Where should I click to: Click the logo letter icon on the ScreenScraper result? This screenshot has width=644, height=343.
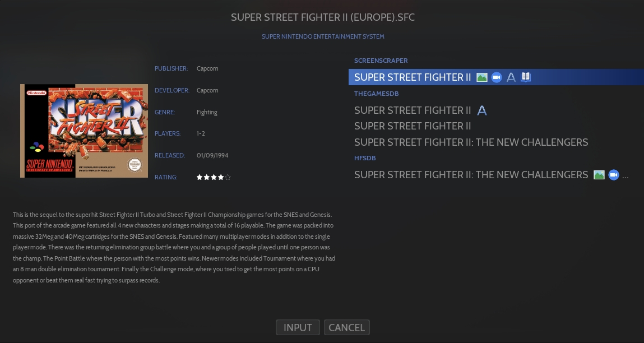(x=511, y=77)
